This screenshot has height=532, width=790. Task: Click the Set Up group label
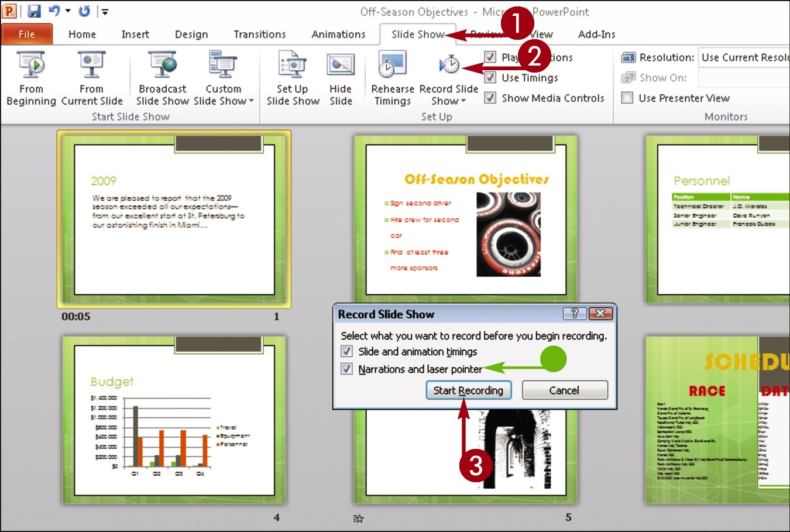click(437, 116)
